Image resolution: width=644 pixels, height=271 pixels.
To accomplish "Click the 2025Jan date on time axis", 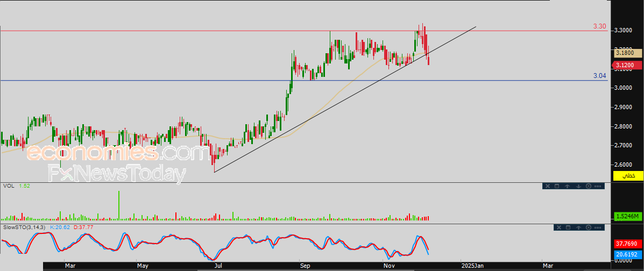I will pos(472,266).
